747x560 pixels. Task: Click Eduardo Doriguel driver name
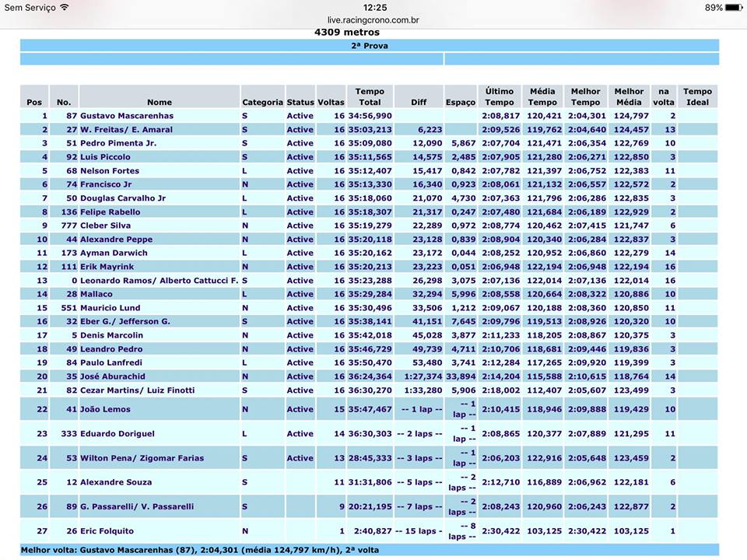[117, 434]
